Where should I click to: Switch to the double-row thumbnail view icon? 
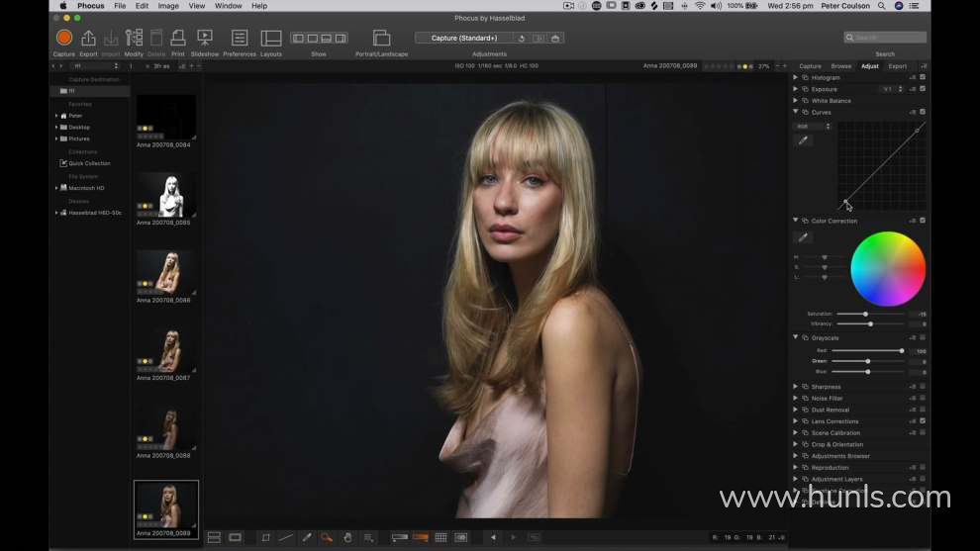tap(214, 537)
